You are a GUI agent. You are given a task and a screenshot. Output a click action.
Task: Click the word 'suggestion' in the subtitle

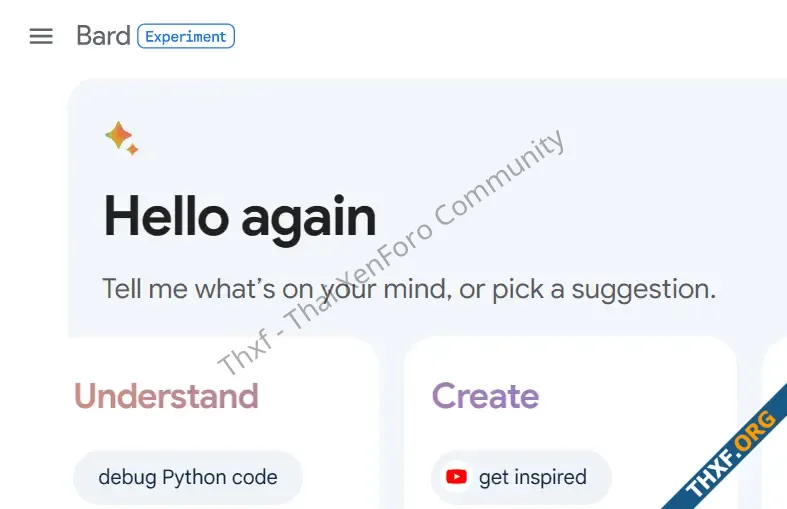[x=643, y=290]
